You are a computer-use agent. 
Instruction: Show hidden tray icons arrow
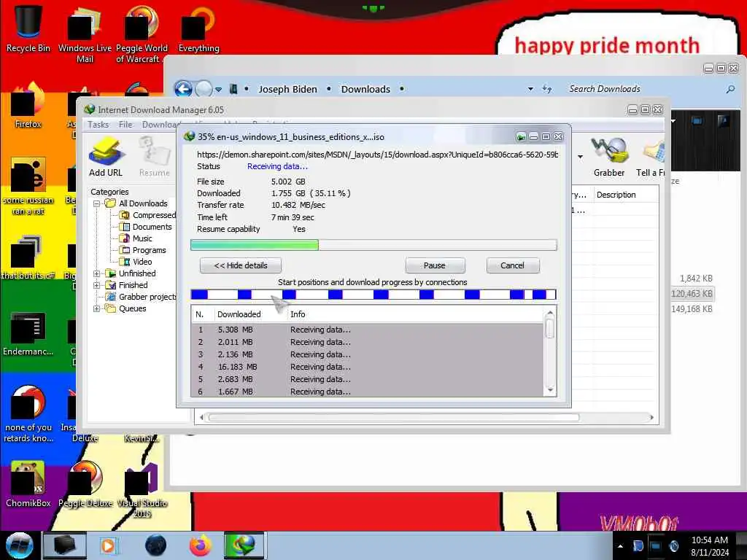pyautogui.click(x=620, y=546)
